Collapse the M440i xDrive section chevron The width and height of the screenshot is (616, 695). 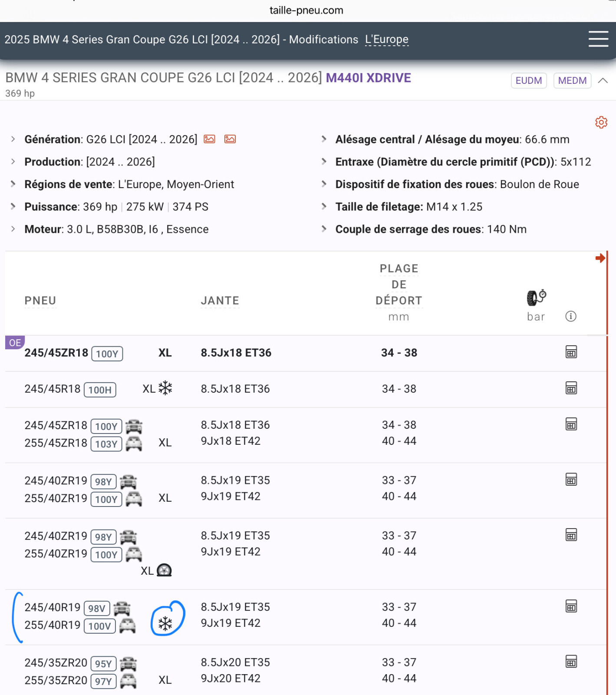tap(603, 80)
